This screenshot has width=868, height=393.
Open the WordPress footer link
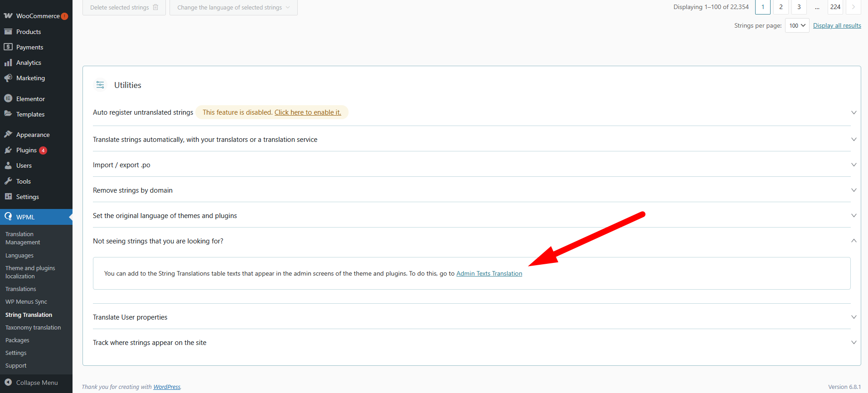point(167,387)
